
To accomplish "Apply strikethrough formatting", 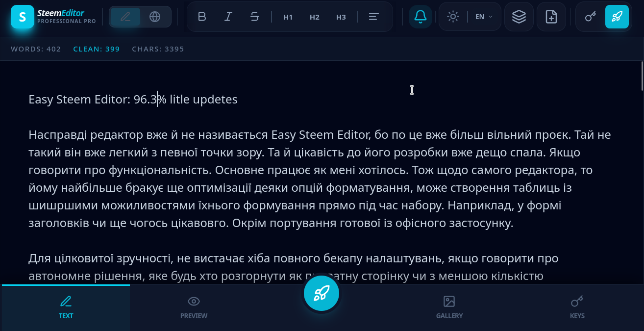I will point(255,17).
